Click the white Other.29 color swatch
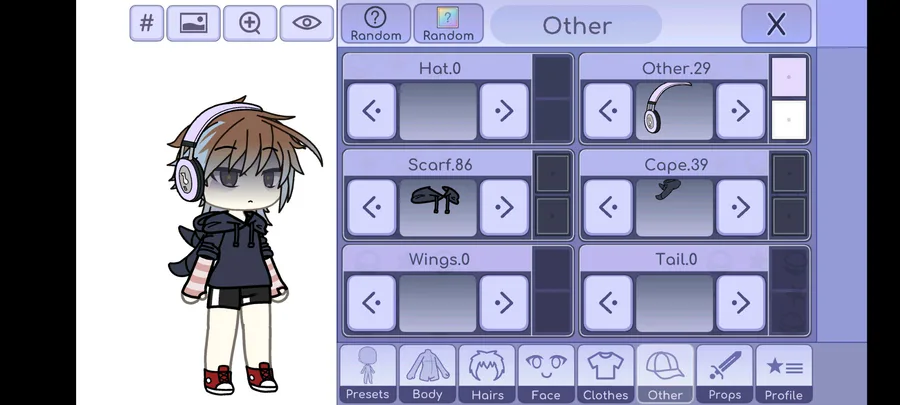 789,120
